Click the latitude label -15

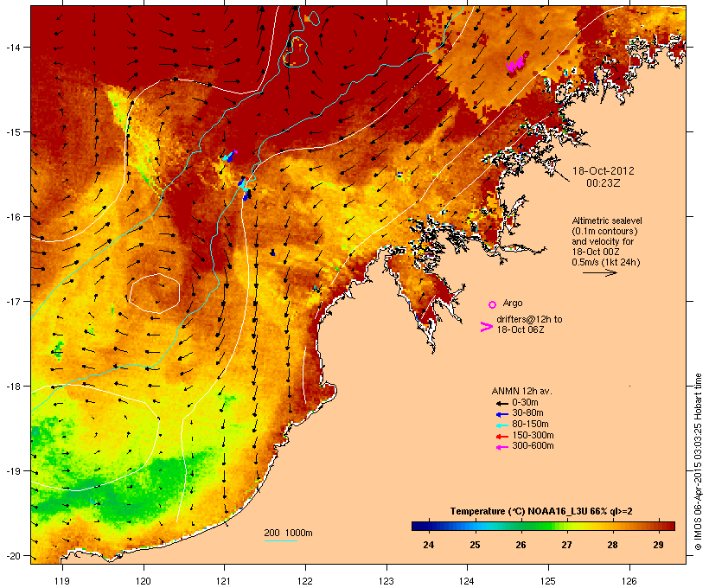pos(12,132)
